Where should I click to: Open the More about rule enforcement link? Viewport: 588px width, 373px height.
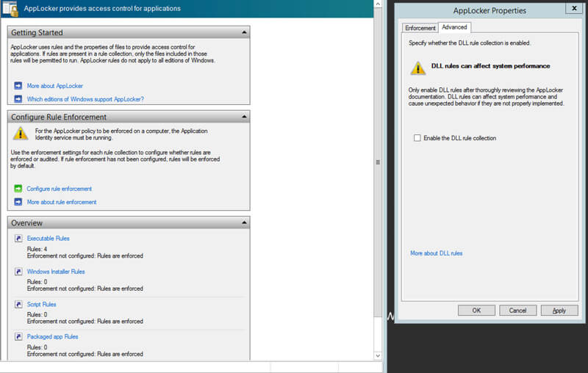pyautogui.click(x=62, y=202)
